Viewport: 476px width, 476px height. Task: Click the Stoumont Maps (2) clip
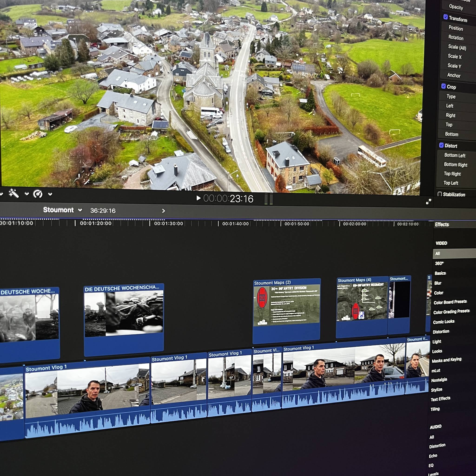click(286, 311)
